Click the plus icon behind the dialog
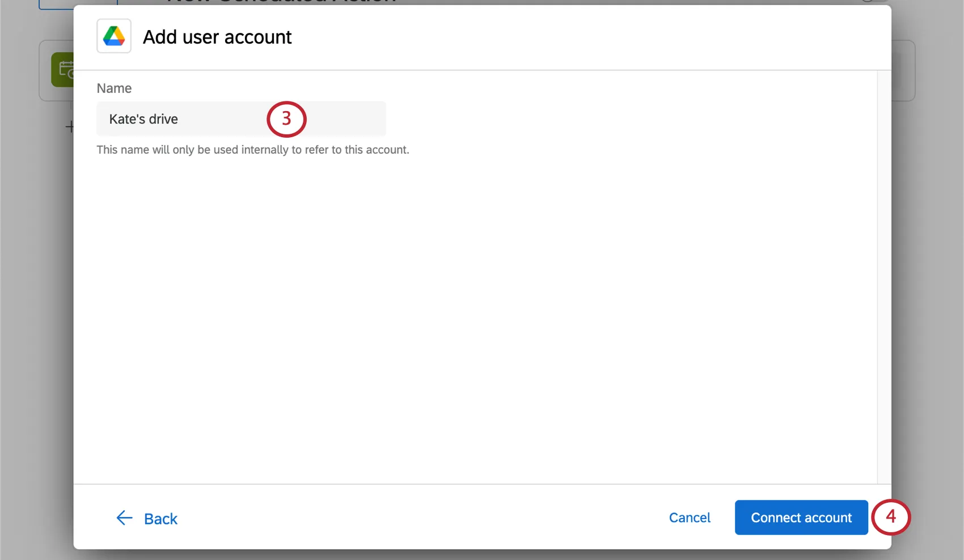 (70, 126)
